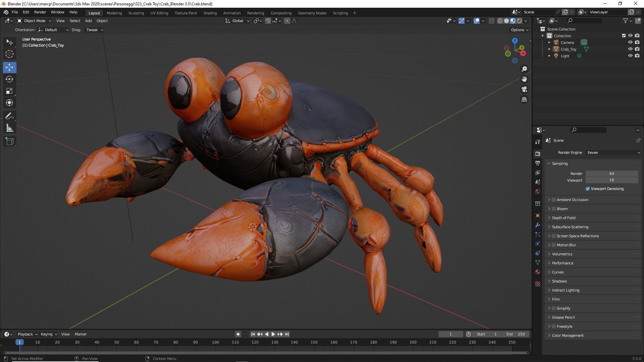644x362 pixels.
Task: Enable Bloom checkbox
Action: point(554,209)
